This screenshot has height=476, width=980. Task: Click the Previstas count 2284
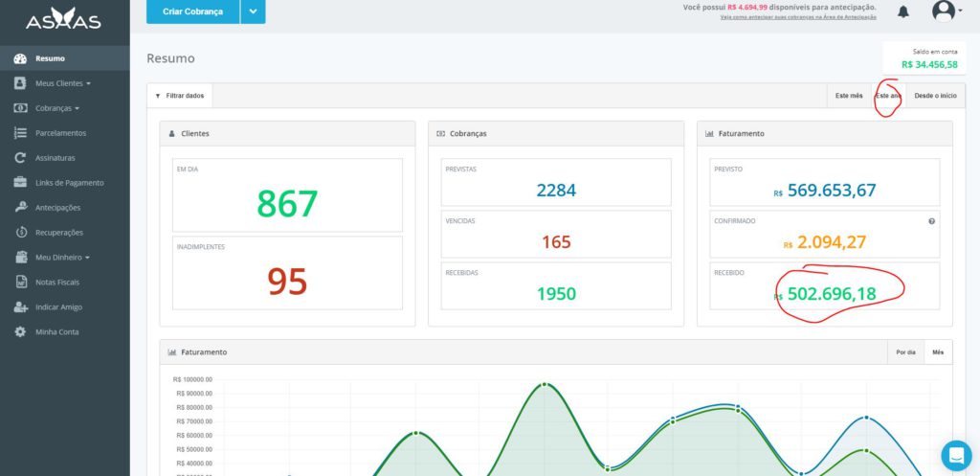click(x=556, y=191)
